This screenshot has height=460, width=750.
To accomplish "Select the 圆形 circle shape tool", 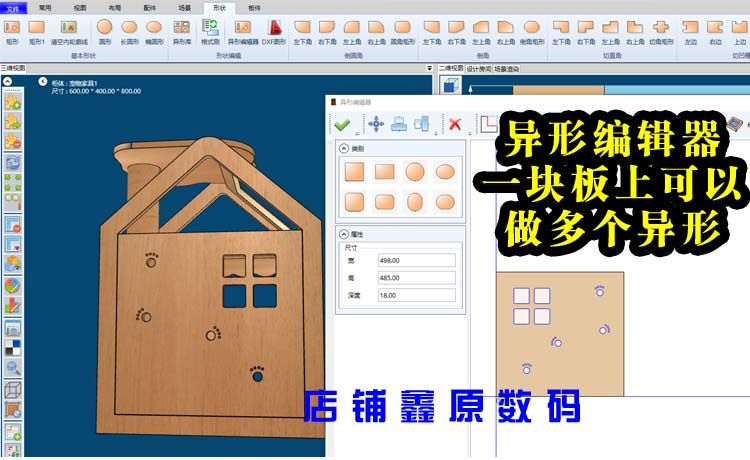I will [104, 31].
